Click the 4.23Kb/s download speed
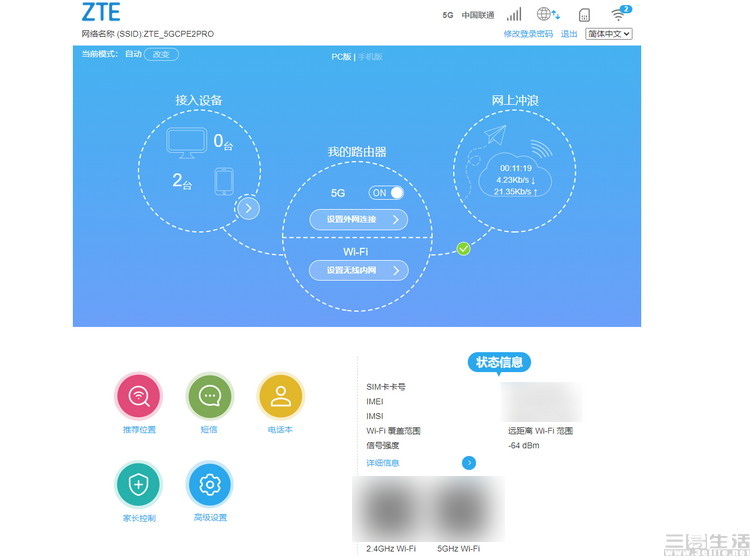 click(x=516, y=180)
